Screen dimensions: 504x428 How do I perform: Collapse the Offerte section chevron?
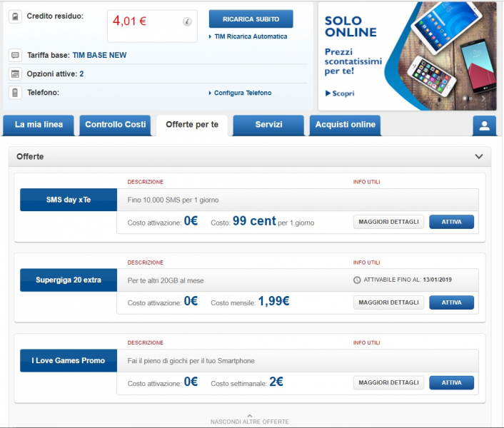(479, 156)
